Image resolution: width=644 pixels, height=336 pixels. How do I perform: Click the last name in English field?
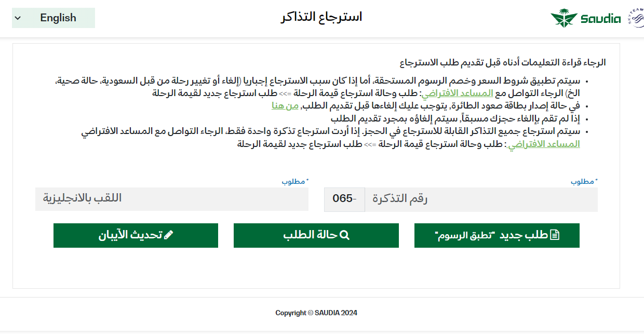172,199
